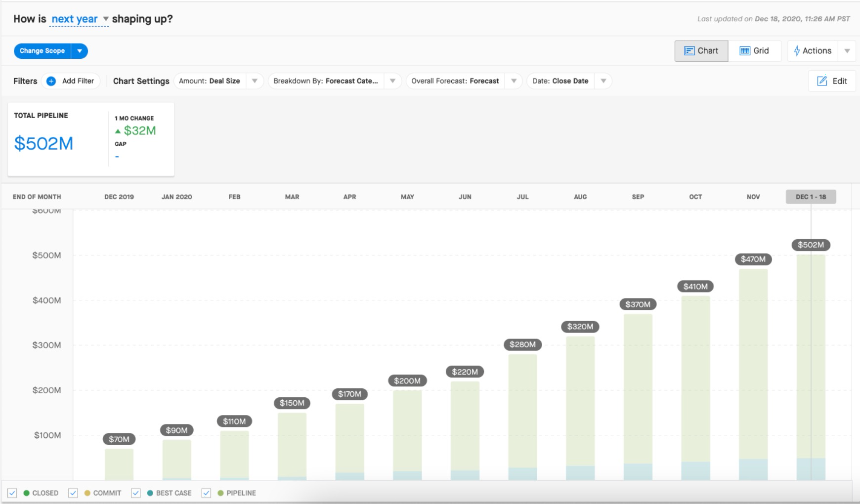
Task: Click the lightning bolt Actions icon
Action: [796, 51]
